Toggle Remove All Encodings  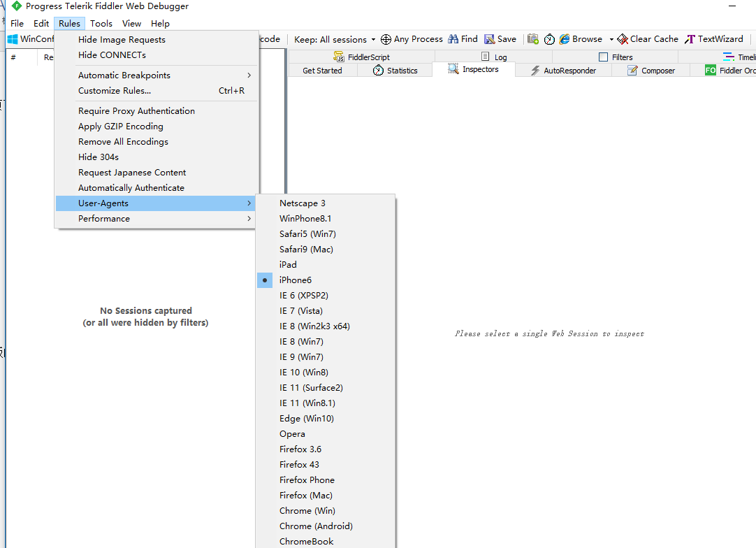pos(157,142)
